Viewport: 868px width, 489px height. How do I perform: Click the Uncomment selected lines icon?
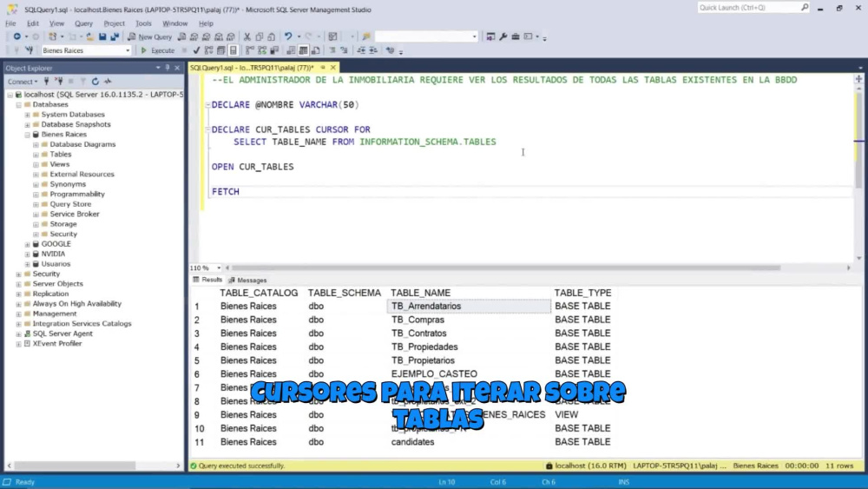[344, 50]
